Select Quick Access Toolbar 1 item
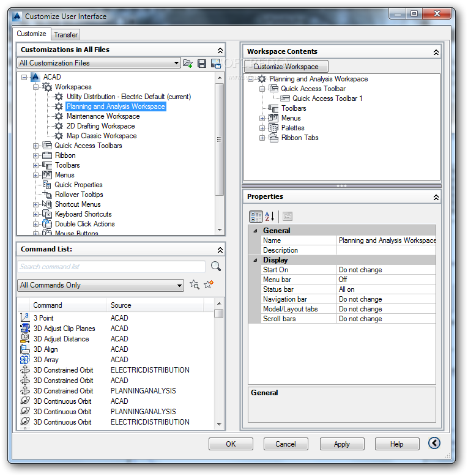Screen dimensions: 468x476 pyautogui.click(x=327, y=99)
